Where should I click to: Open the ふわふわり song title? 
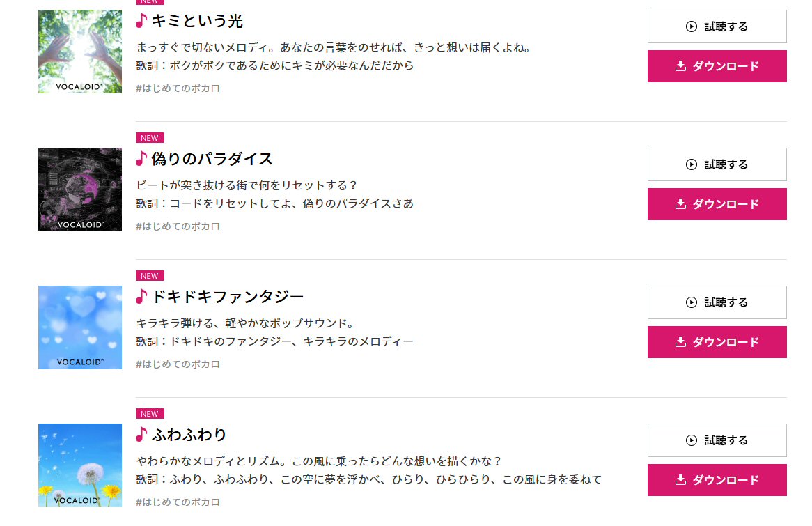[189, 435]
